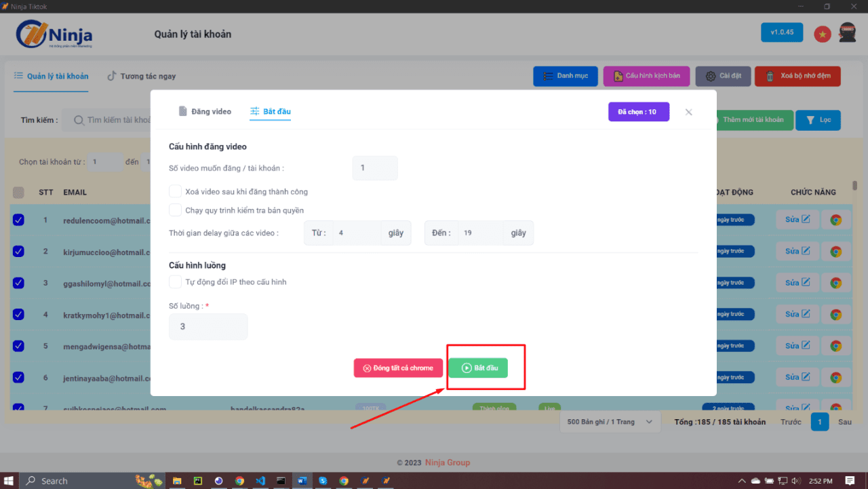Viewport: 868px width, 489px height.
Task: Edit the Số luồng field
Action: tap(208, 326)
